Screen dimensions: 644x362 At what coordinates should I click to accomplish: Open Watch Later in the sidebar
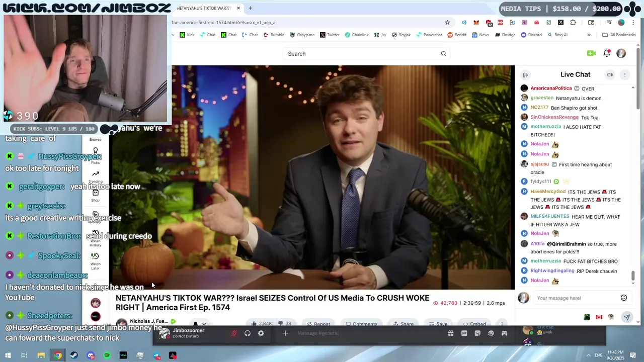click(x=95, y=261)
